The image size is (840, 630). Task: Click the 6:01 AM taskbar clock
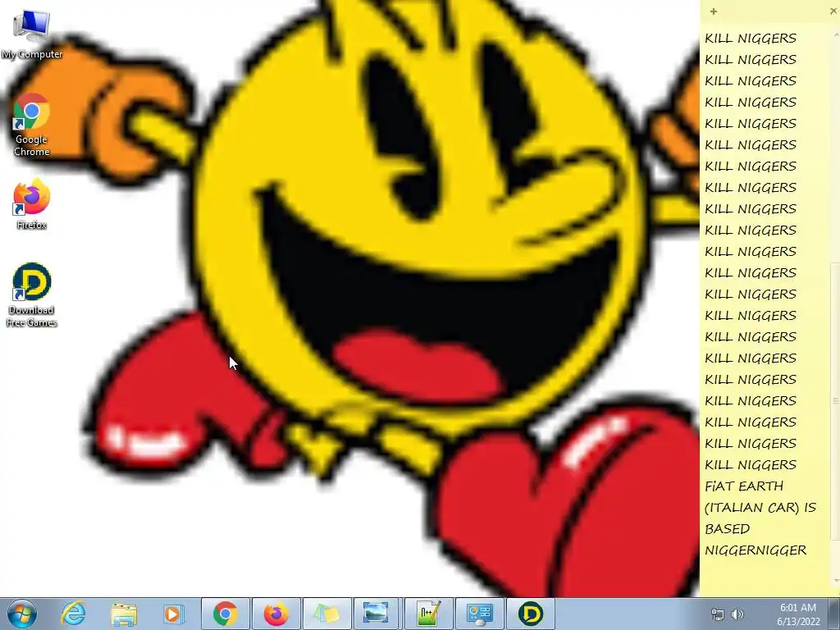coord(797,608)
